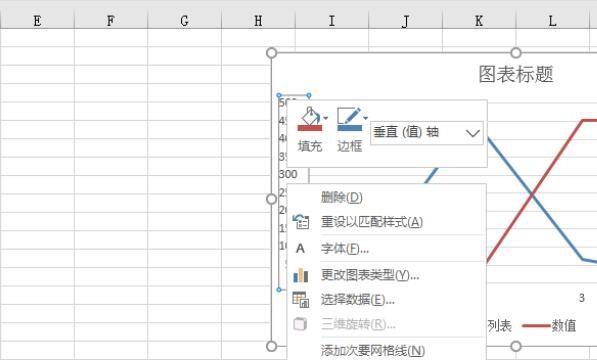Select column E header
Image resolution: width=597 pixels, height=360 pixels.
click(x=37, y=21)
